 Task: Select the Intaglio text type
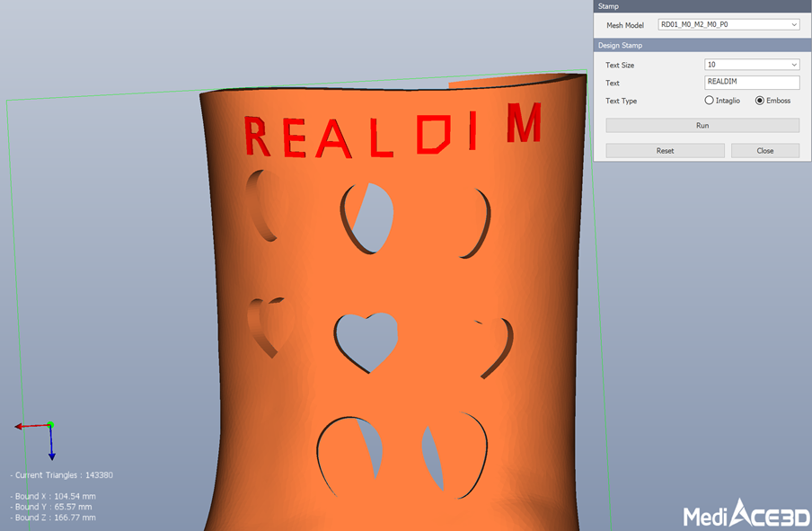tap(710, 101)
